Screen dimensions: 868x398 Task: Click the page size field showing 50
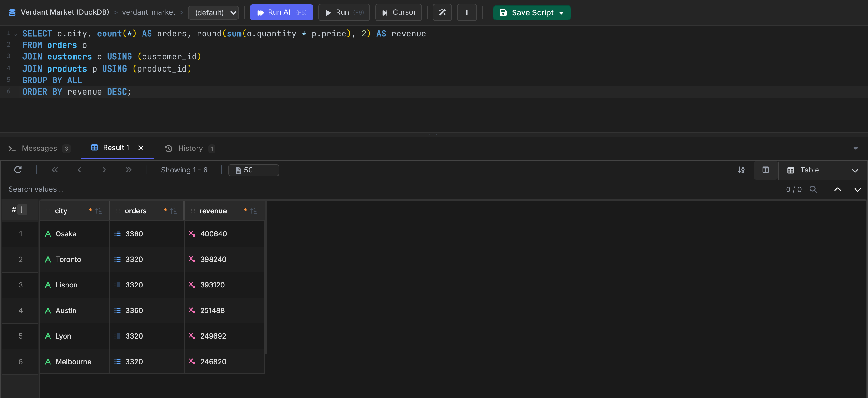click(x=253, y=170)
